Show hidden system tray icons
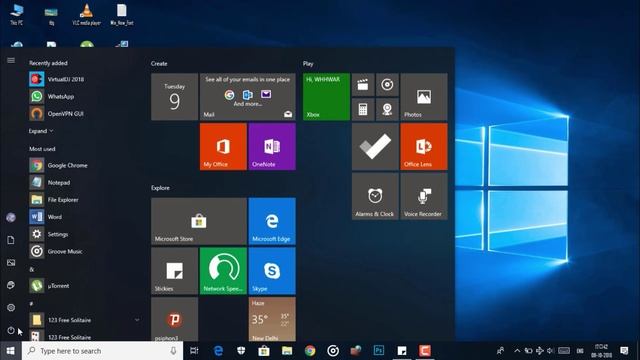This screenshot has height=360, width=640. (x=517, y=351)
